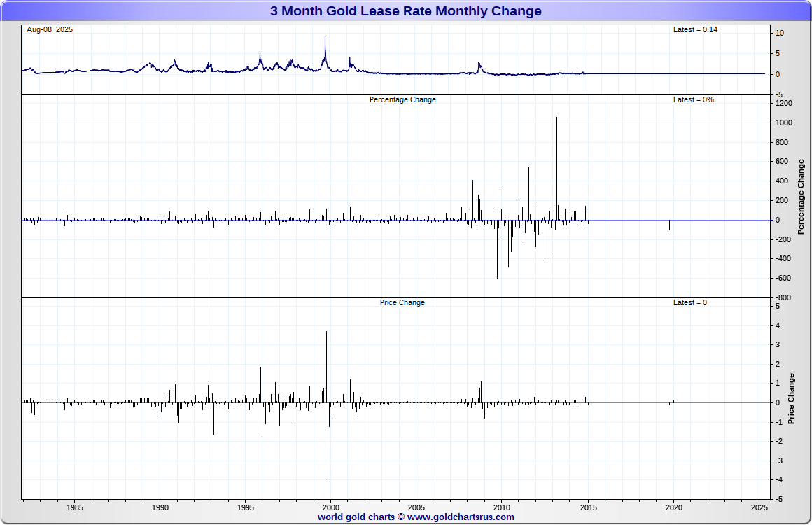
Task: Click the -600 percentage drop bar near 2010
Action: pyautogui.click(x=497, y=250)
